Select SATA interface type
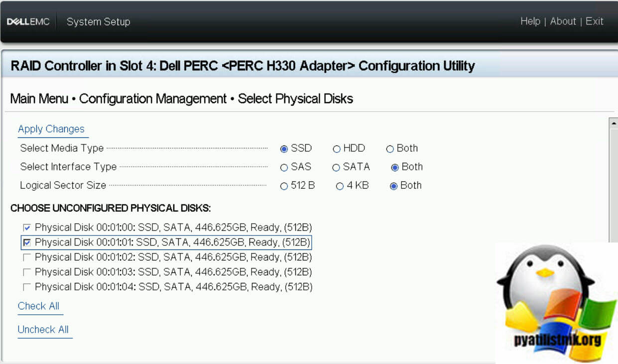This screenshot has width=618, height=364. 337,167
